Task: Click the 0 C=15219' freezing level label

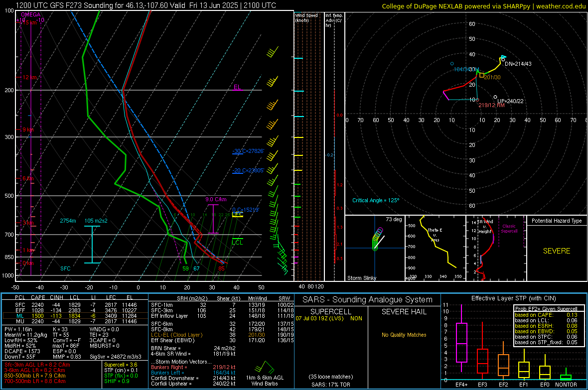Action: (246, 210)
